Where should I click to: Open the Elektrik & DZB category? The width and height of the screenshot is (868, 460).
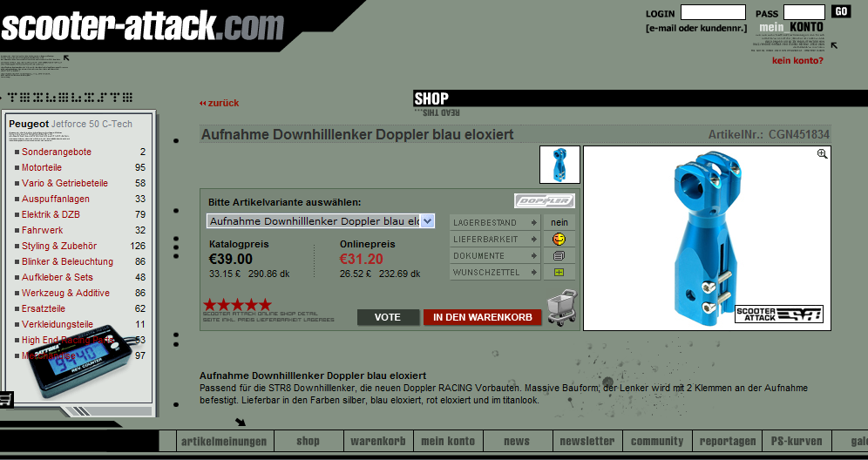[51, 214]
